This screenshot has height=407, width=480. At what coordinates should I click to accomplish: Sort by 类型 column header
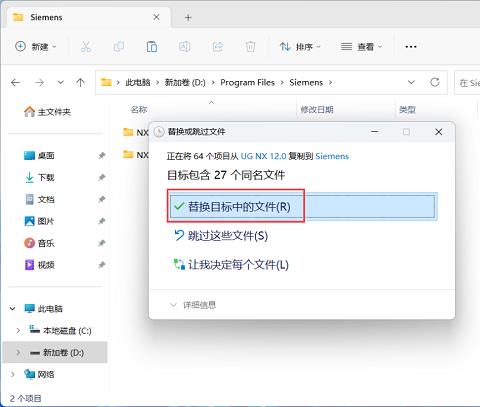point(407,110)
